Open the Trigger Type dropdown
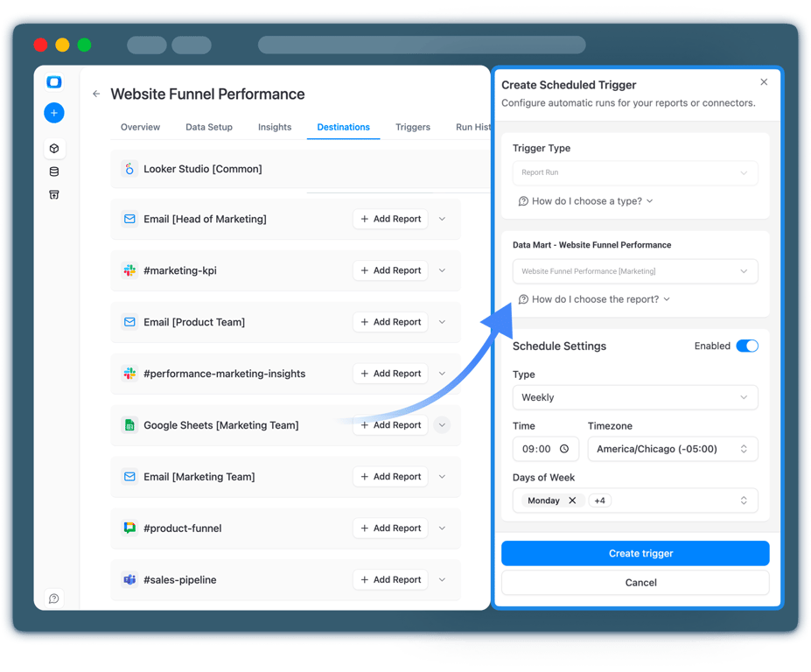The height and width of the screenshot is (672, 811). 635,172
